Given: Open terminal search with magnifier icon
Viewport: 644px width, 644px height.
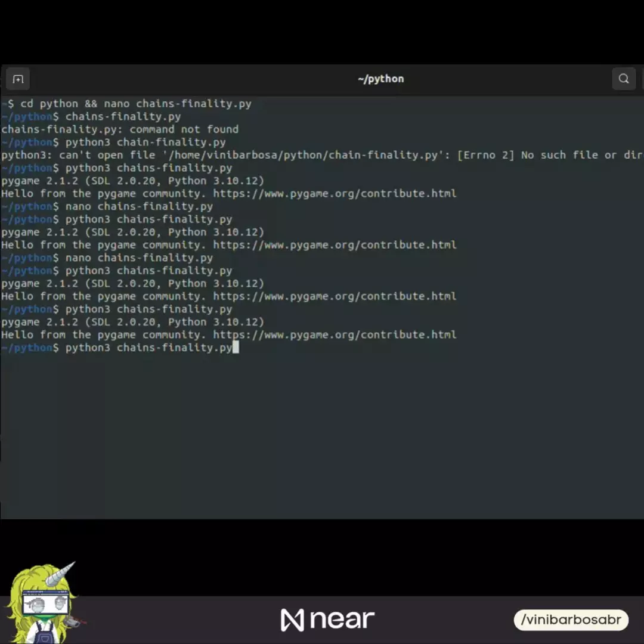Looking at the screenshot, I should point(624,79).
